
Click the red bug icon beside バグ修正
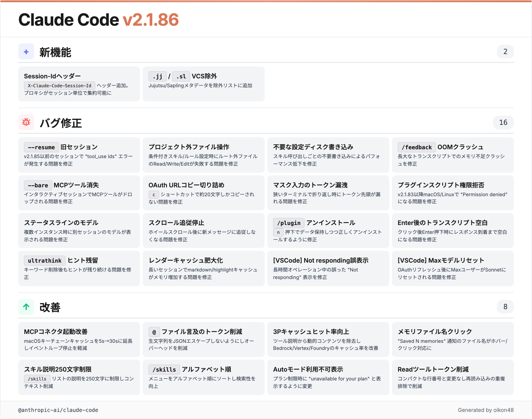click(26, 122)
